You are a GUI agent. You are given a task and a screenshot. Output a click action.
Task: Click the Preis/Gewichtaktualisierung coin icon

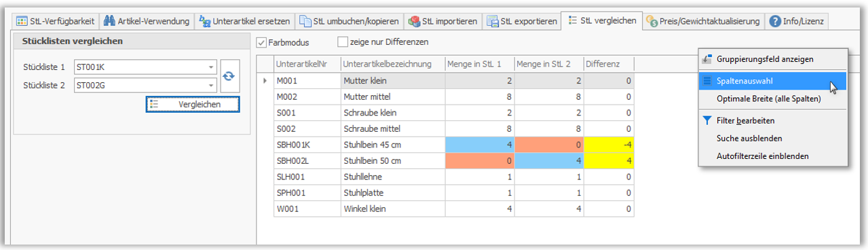(652, 21)
